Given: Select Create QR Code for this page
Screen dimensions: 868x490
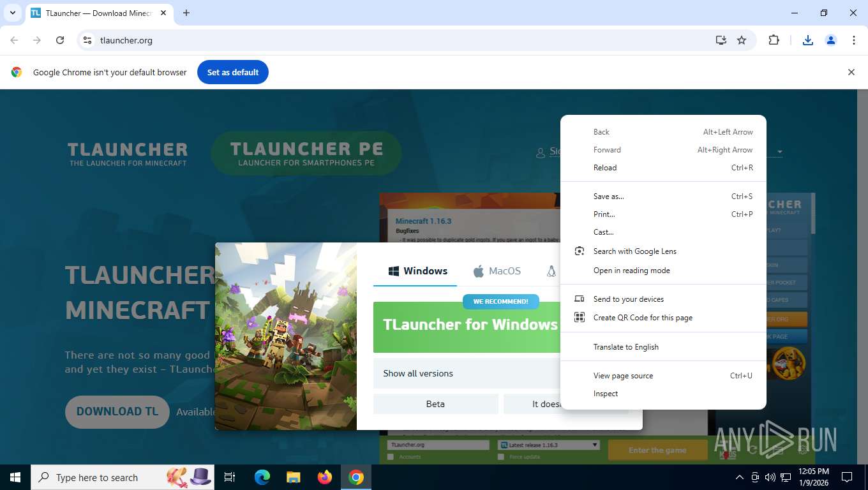Looking at the screenshot, I should 664,318.
